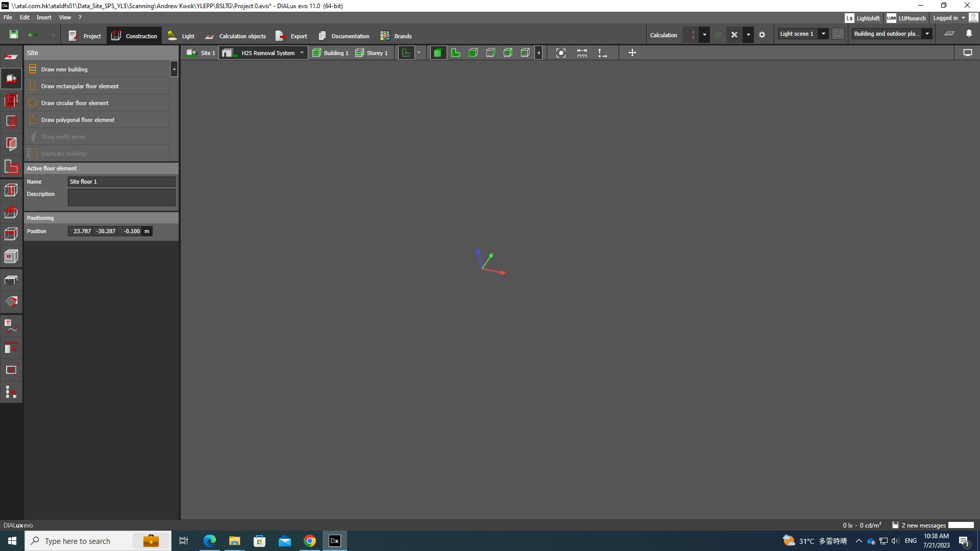Image resolution: width=980 pixels, height=551 pixels.
Task: Switch to floor plan view
Action: (455, 53)
